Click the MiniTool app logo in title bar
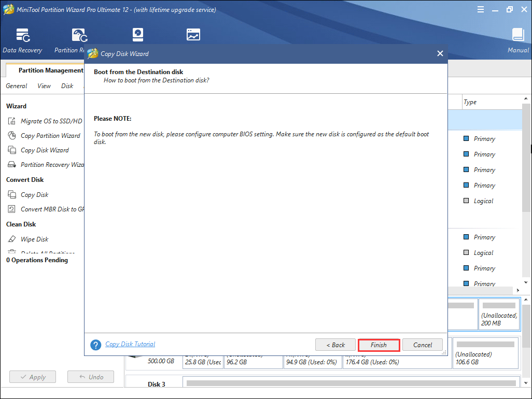This screenshot has width=532, height=399. click(x=8, y=9)
